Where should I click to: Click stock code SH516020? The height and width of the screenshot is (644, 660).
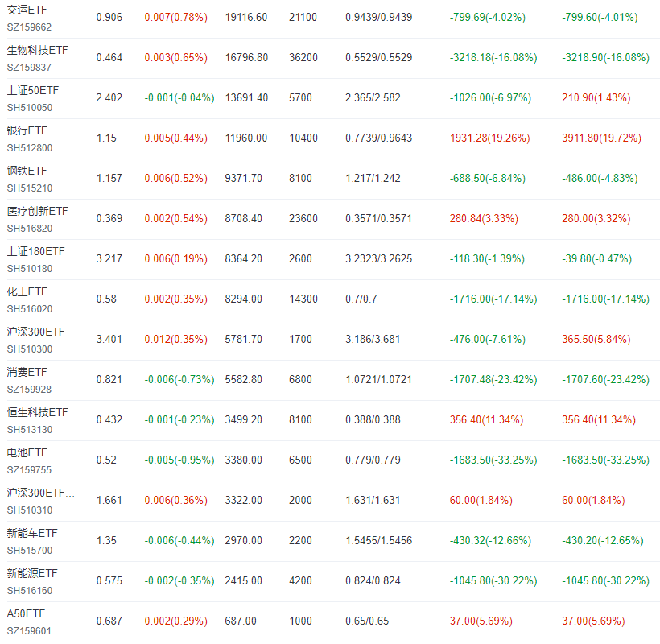[30, 309]
